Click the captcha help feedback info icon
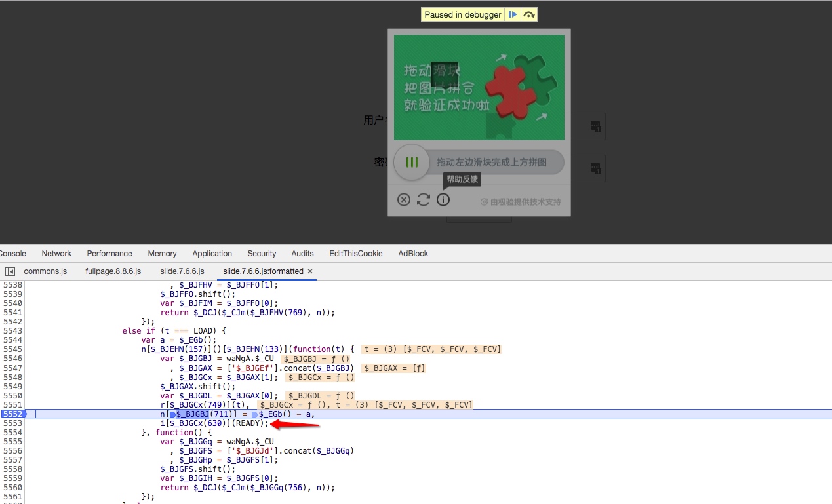 pos(443,200)
